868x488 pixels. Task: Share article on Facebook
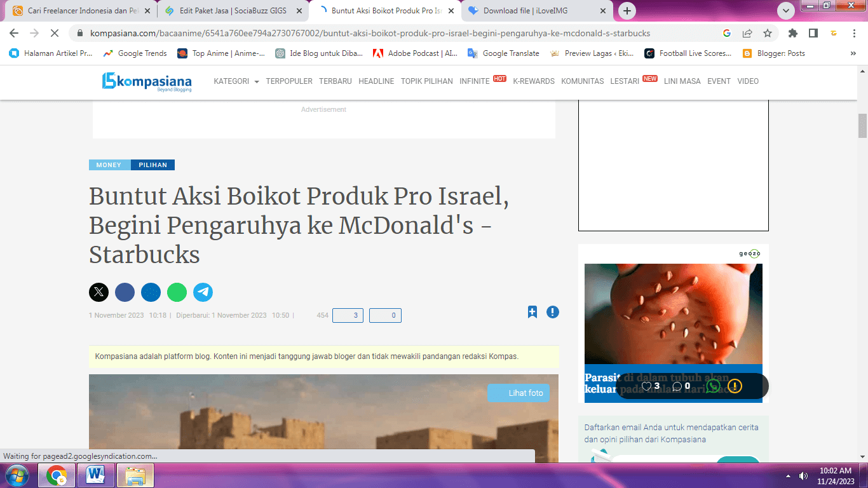point(125,292)
